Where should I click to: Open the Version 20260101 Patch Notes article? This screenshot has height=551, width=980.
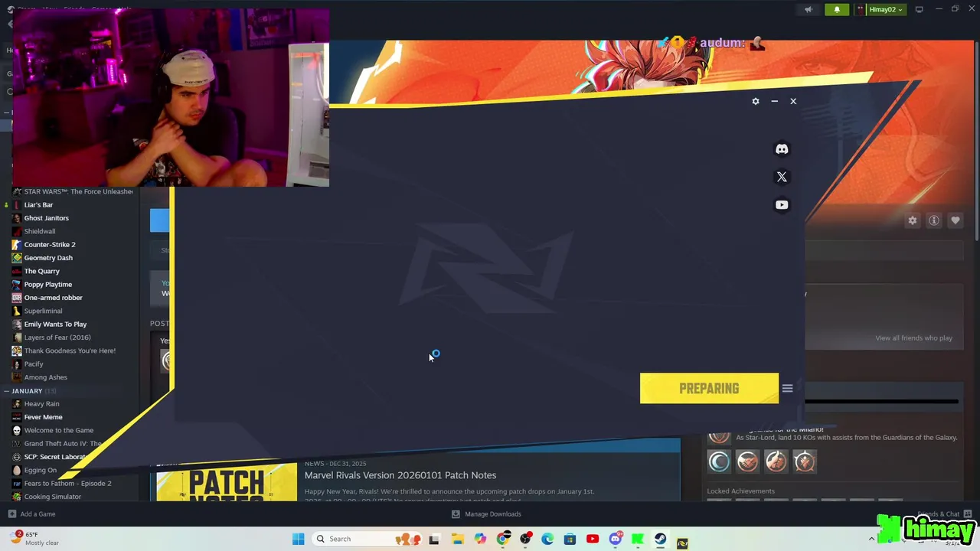click(400, 475)
